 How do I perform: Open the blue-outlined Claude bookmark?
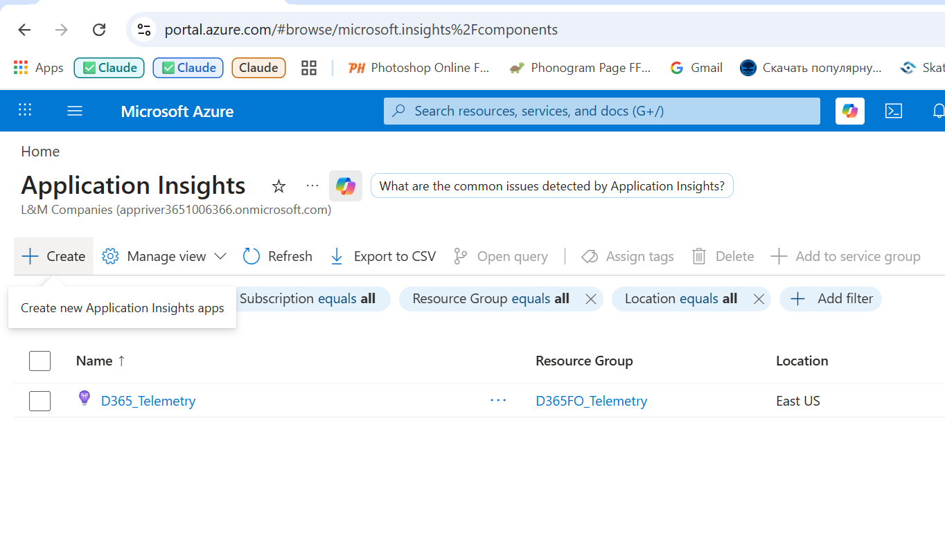(188, 68)
